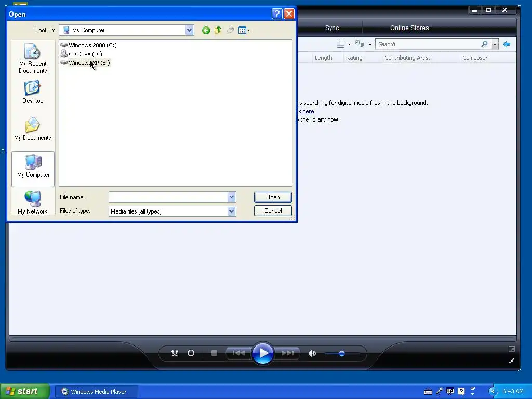Screen dimensions: 532x399
Task: Click the Play button
Action: 263,353
